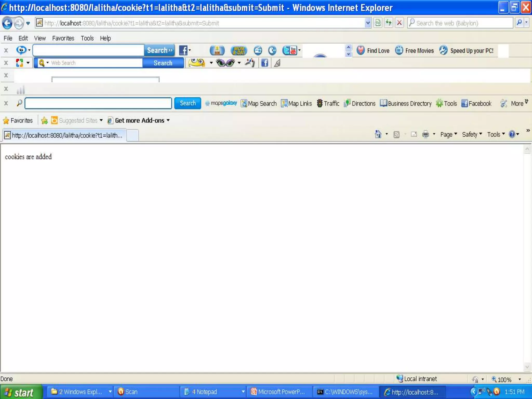Expand the Get more Add-ons dropdown
Screen dimensions: 532x399
pos(168,120)
